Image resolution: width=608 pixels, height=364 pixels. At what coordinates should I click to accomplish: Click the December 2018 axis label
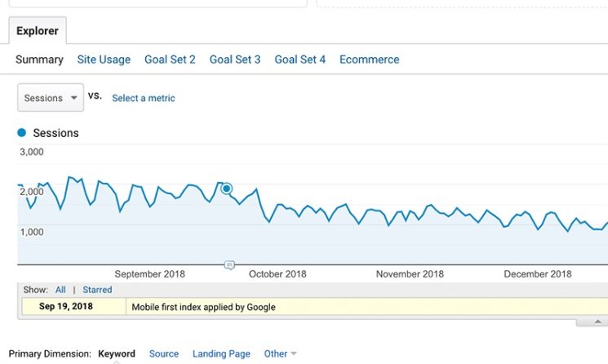point(538,274)
